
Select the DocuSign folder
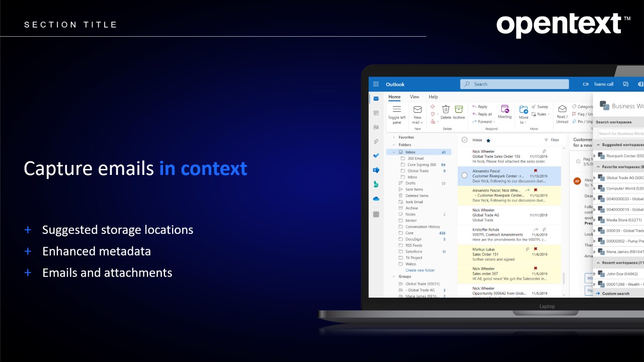419,239
